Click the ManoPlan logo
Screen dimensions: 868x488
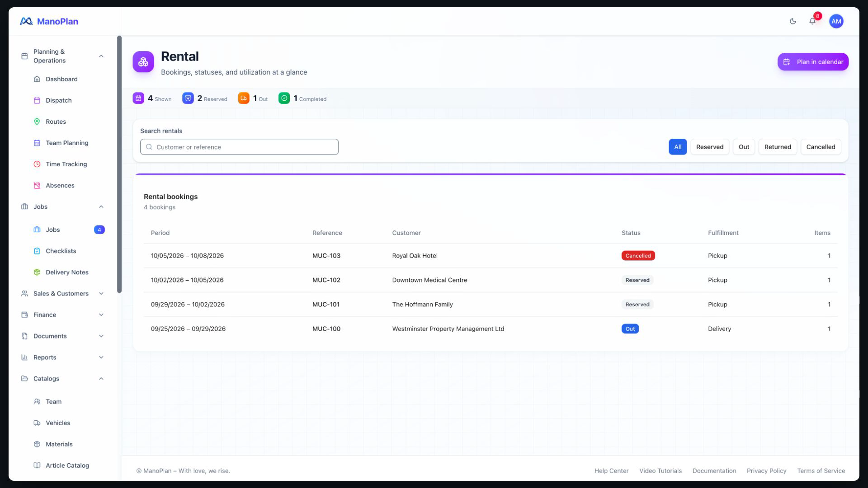pos(49,21)
